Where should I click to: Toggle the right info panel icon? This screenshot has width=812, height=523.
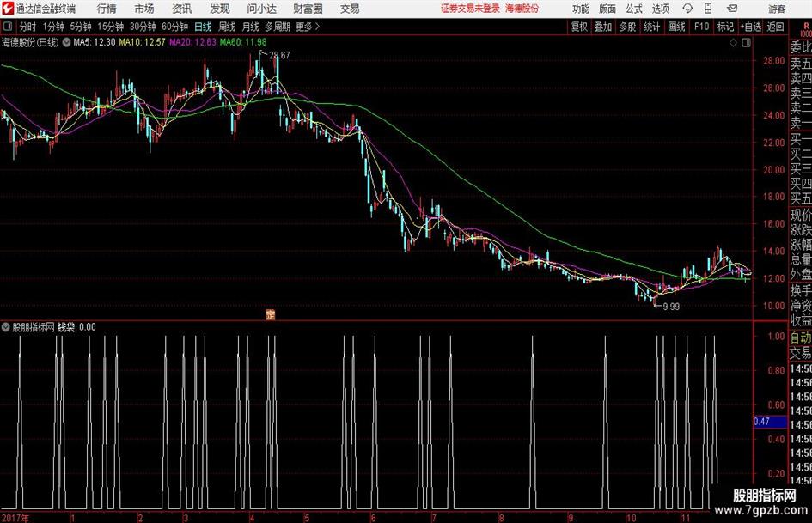746,43
